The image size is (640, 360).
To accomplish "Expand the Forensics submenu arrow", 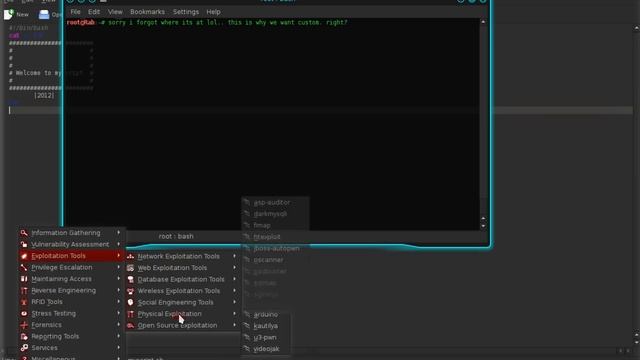I will pos(119,324).
